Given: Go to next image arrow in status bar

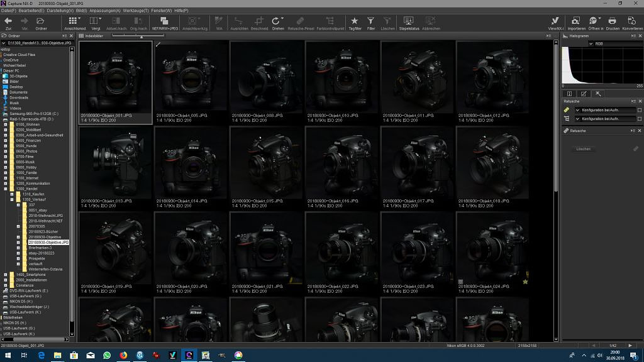Looking at the screenshot, I should [630, 346].
